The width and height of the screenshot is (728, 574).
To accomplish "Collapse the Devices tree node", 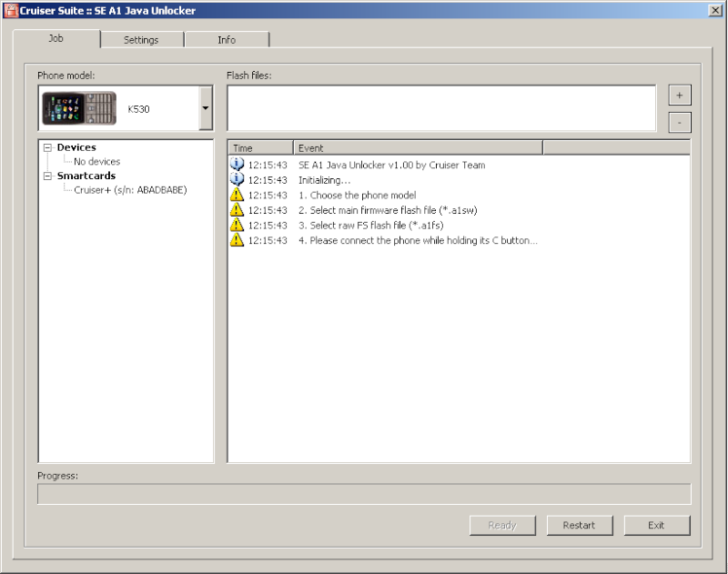I will pos(47,147).
